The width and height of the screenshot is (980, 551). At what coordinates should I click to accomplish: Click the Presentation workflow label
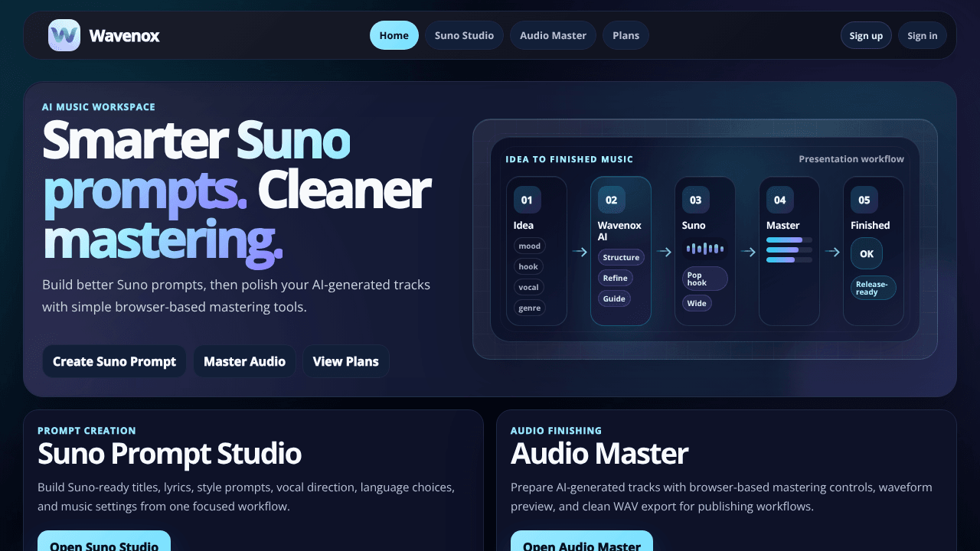pos(851,159)
